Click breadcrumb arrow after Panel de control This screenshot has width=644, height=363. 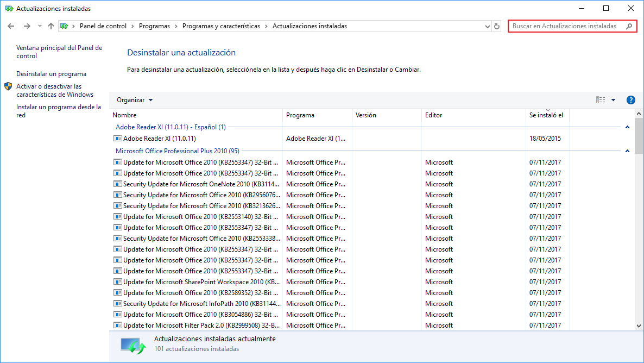132,26
